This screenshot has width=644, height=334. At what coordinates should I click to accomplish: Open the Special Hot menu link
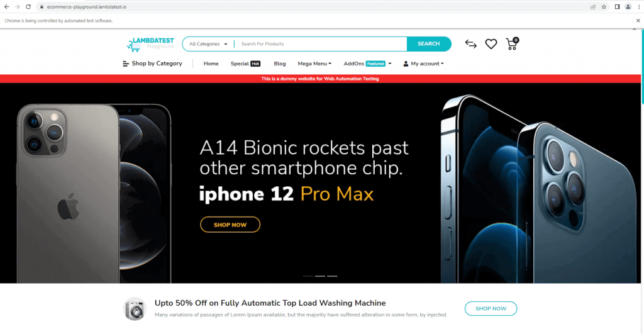[246, 64]
